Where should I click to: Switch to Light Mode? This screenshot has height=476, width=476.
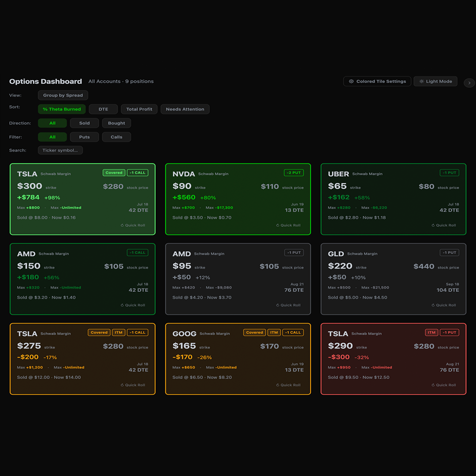[x=435, y=82]
